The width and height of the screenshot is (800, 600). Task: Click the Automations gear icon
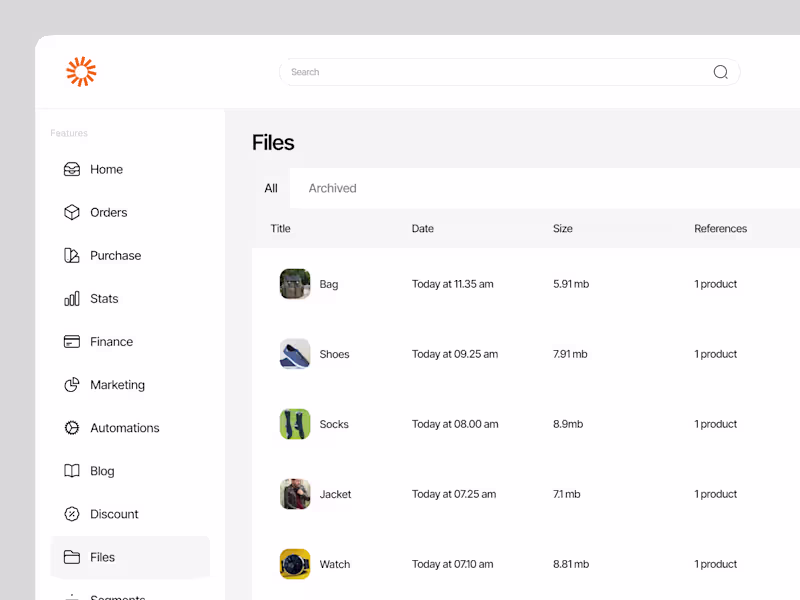point(72,428)
